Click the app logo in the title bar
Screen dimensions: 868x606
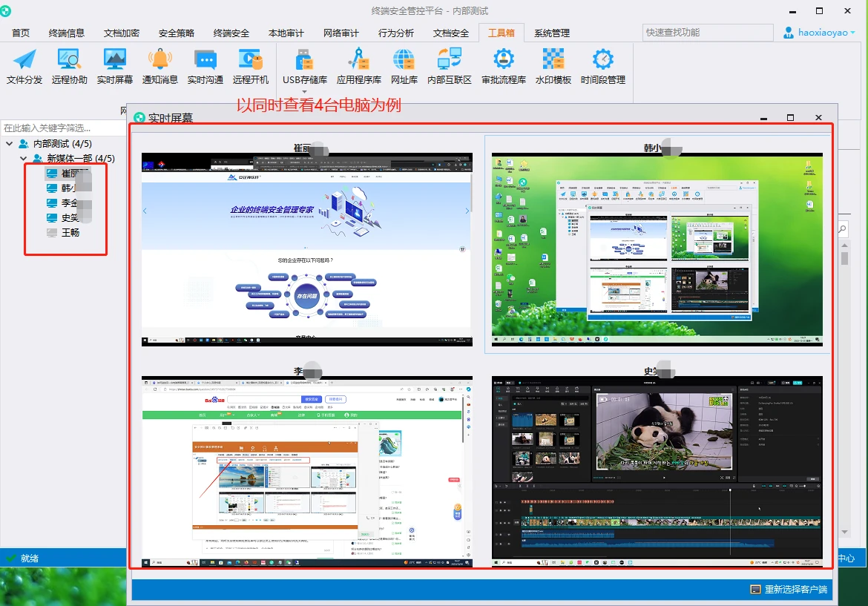click(x=5, y=10)
